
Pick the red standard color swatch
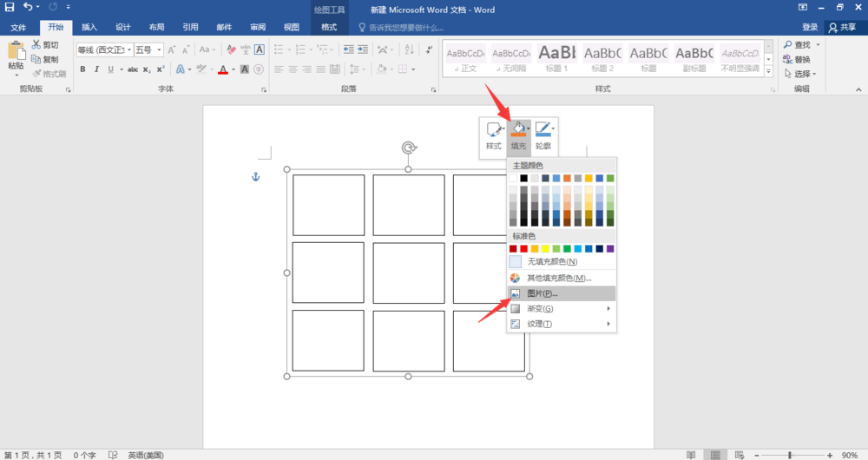tap(523, 249)
